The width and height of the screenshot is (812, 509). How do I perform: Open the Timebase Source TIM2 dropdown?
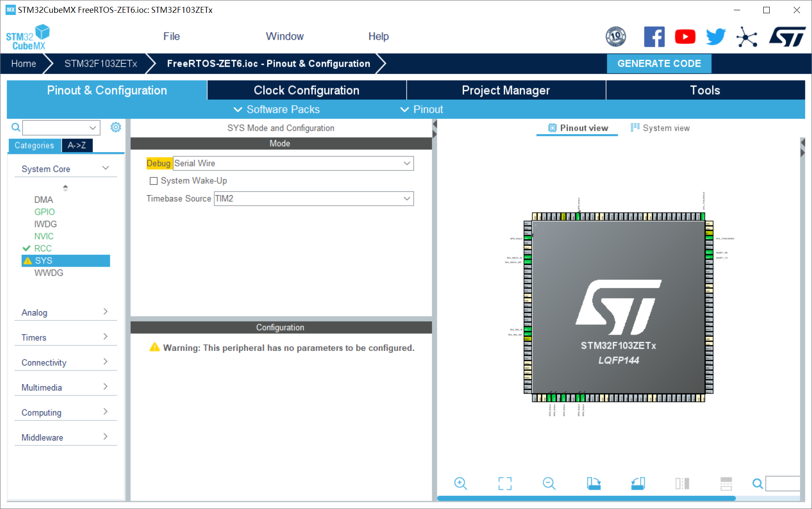pyautogui.click(x=314, y=198)
